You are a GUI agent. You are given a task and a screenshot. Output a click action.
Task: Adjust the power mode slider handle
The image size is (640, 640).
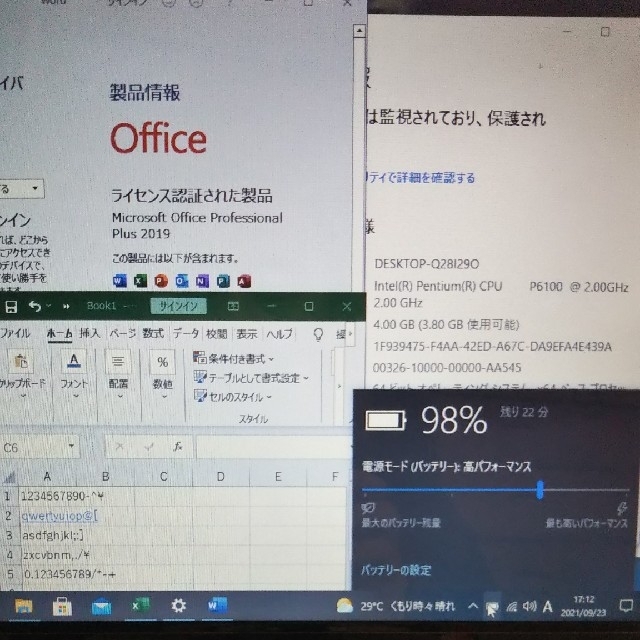pos(540,489)
